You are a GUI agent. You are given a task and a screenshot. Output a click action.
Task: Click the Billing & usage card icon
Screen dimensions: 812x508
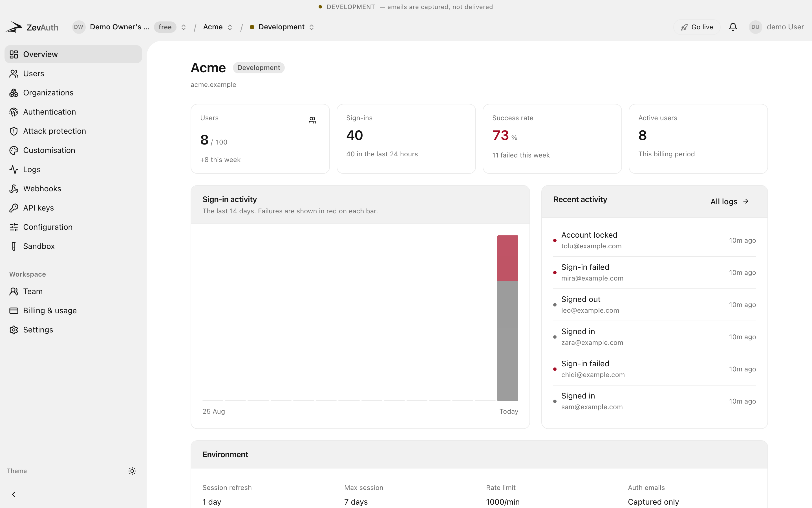[14, 310]
